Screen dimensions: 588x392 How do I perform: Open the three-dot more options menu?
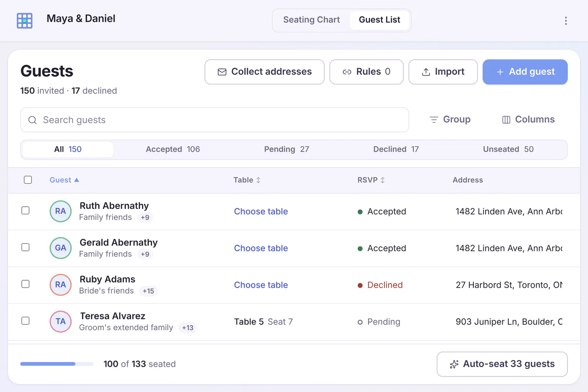coord(566,21)
